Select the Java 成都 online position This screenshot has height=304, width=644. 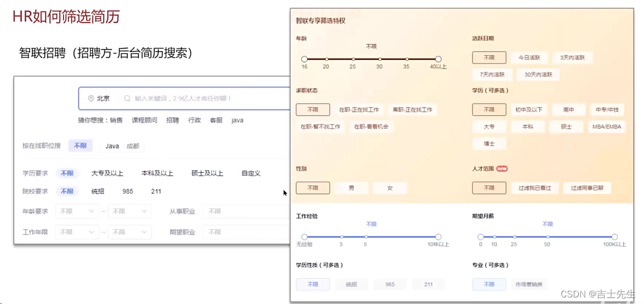[122, 146]
